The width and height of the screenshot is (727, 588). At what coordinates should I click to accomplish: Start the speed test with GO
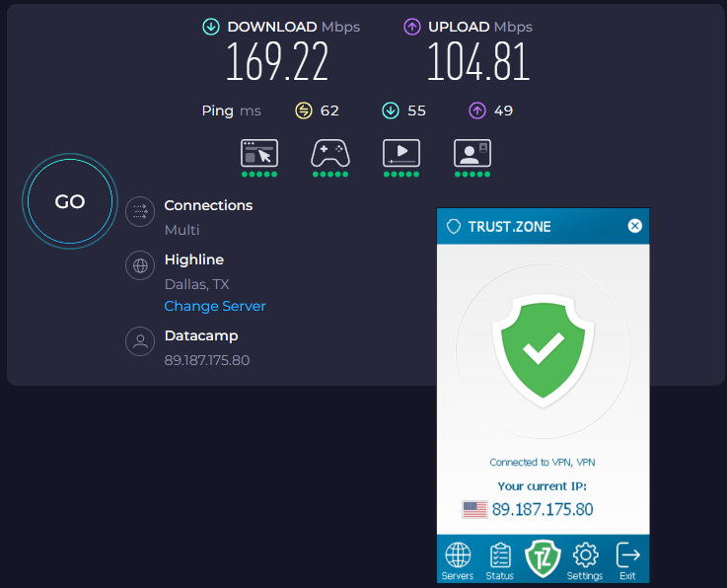click(70, 201)
